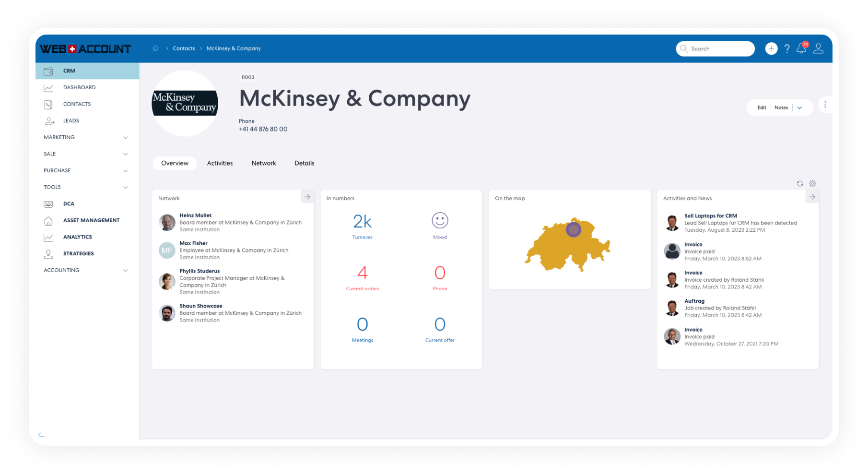Image resolution: width=868 pixels, height=476 pixels.
Task: Click the location marker on Switzerland map
Action: [x=573, y=229]
